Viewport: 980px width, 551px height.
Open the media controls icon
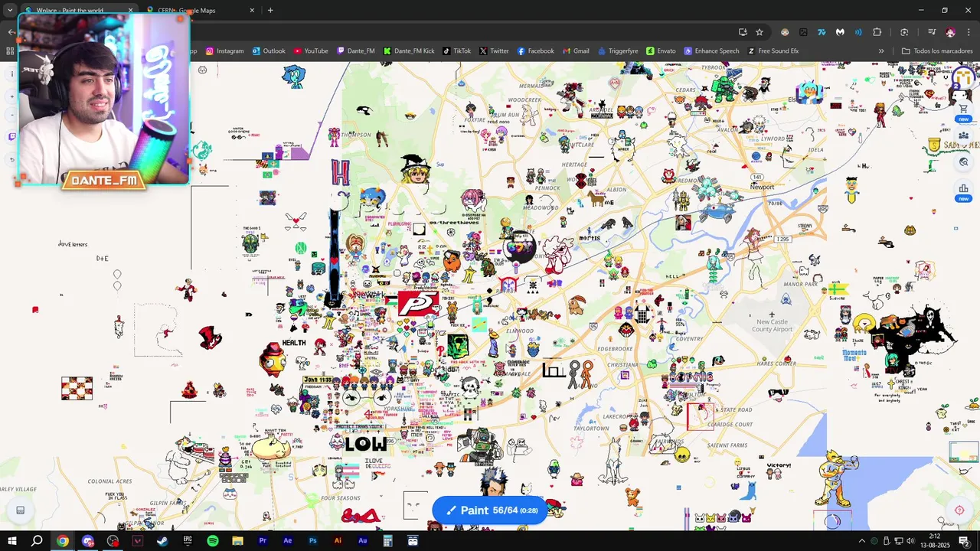click(x=932, y=32)
